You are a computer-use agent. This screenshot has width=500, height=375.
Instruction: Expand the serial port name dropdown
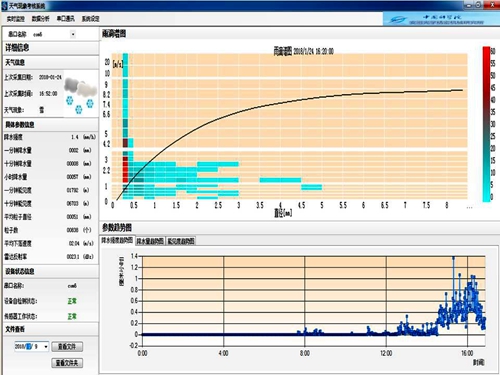[x=73, y=34]
